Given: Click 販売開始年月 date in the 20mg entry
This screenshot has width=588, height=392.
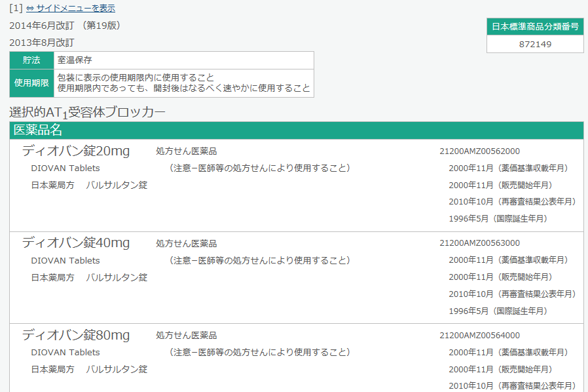Looking at the screenshot, I should [502, 185].
